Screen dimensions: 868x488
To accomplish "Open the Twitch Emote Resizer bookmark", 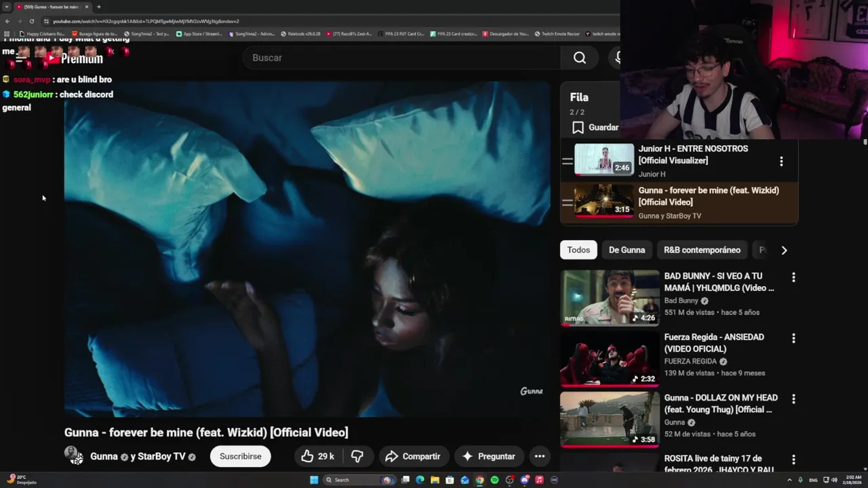I will pos(557,33).
